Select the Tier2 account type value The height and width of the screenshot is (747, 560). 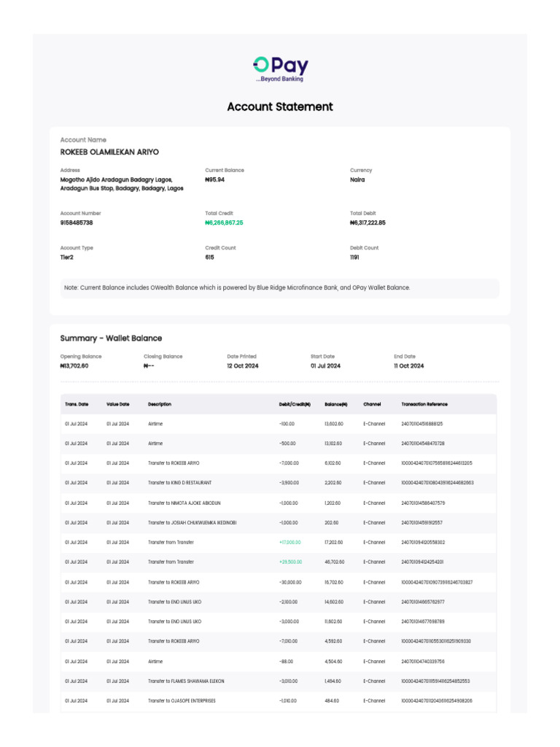tap(67, 257)
